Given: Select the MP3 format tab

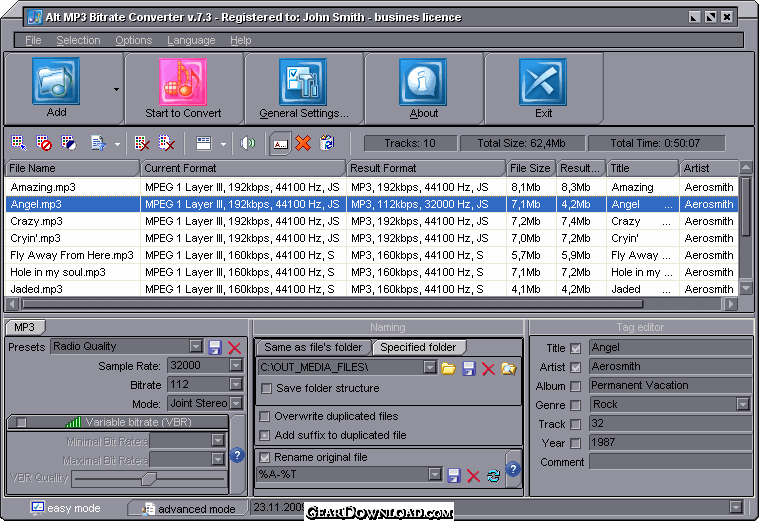Looking at the screenshot, I should coord(25,327).
